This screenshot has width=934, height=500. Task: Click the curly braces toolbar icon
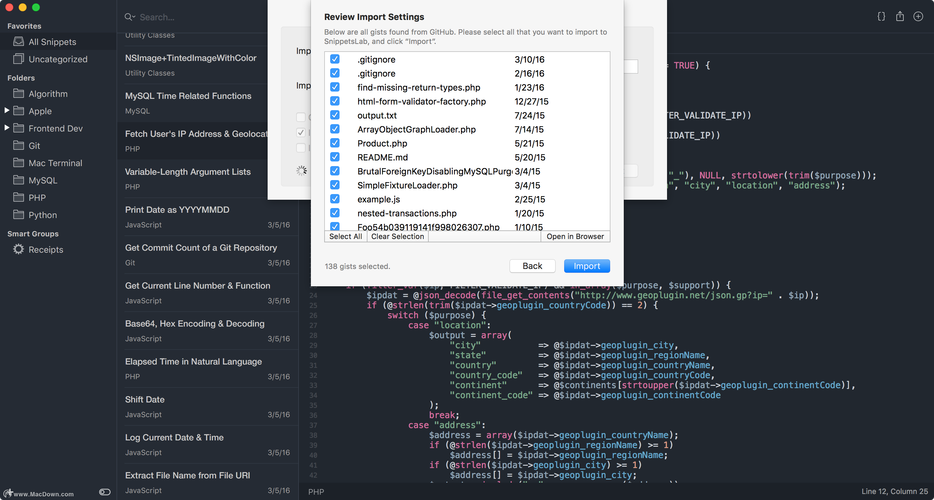pos(881,17)
